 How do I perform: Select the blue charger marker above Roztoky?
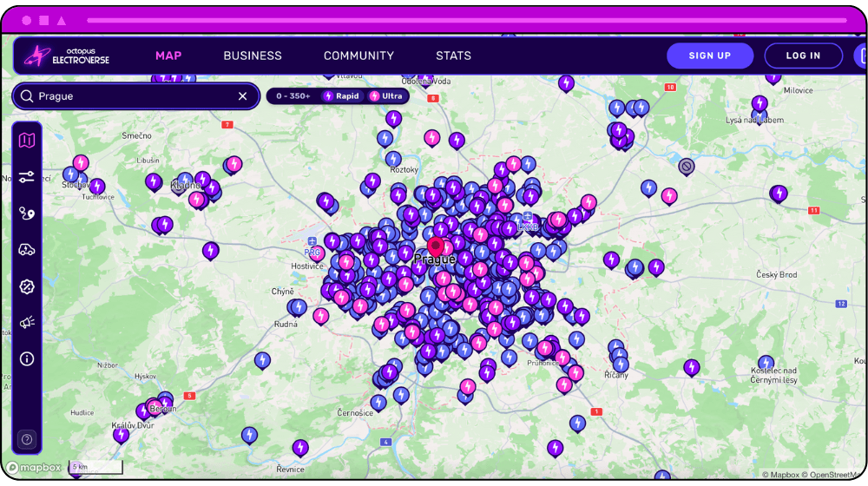tap(393, 160)
